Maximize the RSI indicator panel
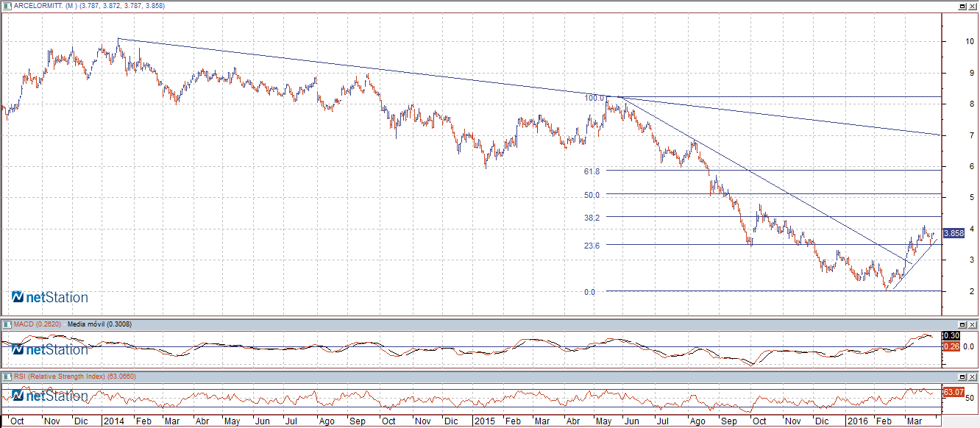Viewport: 980px width, 428px height. (962, 377)
